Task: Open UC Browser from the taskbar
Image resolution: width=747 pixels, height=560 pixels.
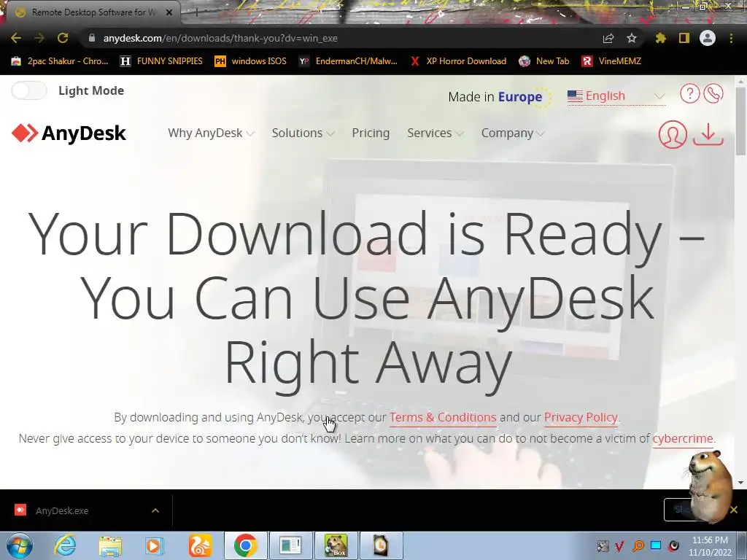Action: (200, 545)
